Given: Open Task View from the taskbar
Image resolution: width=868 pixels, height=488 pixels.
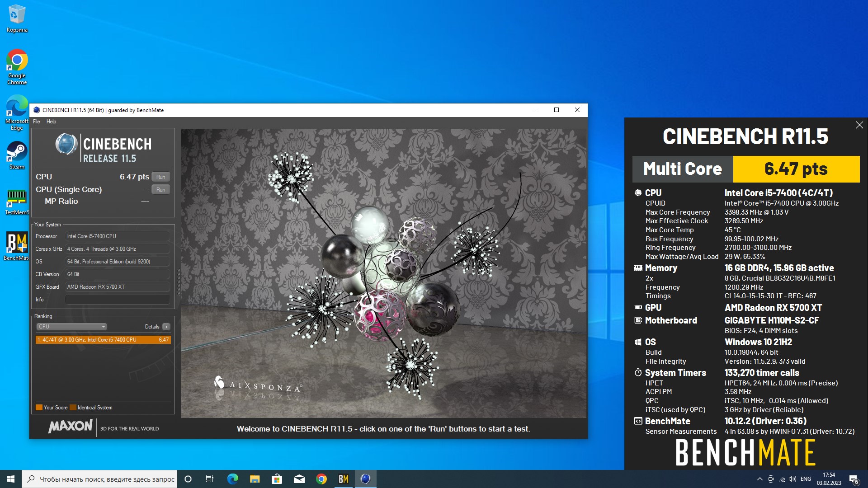Looking at the screenshot, I should [210, 479].
